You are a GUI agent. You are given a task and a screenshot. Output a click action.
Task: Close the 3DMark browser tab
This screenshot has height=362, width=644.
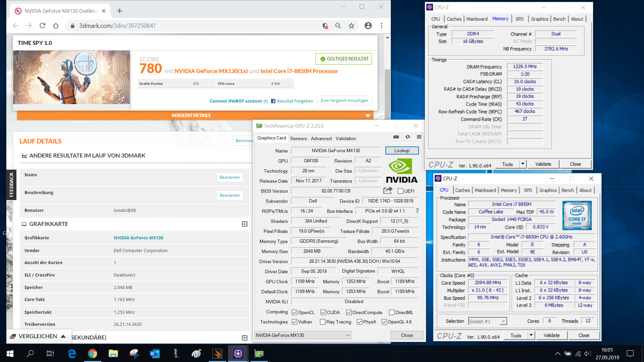coord(104,11)
